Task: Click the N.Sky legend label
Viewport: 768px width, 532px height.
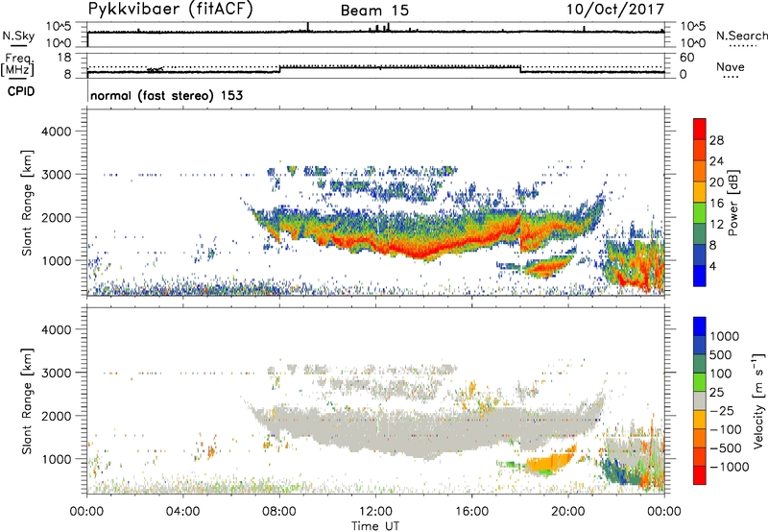Action: tap(18, 36)
